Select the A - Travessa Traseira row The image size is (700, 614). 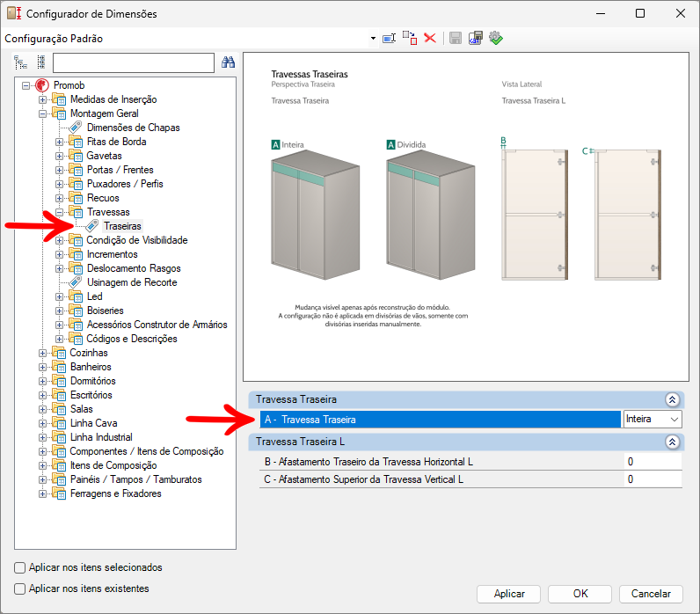click(x=441, y=420)
